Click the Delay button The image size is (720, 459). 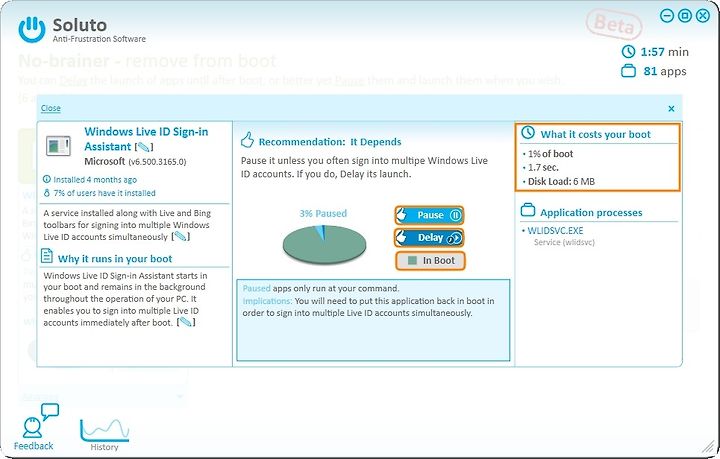pos(429,238)
